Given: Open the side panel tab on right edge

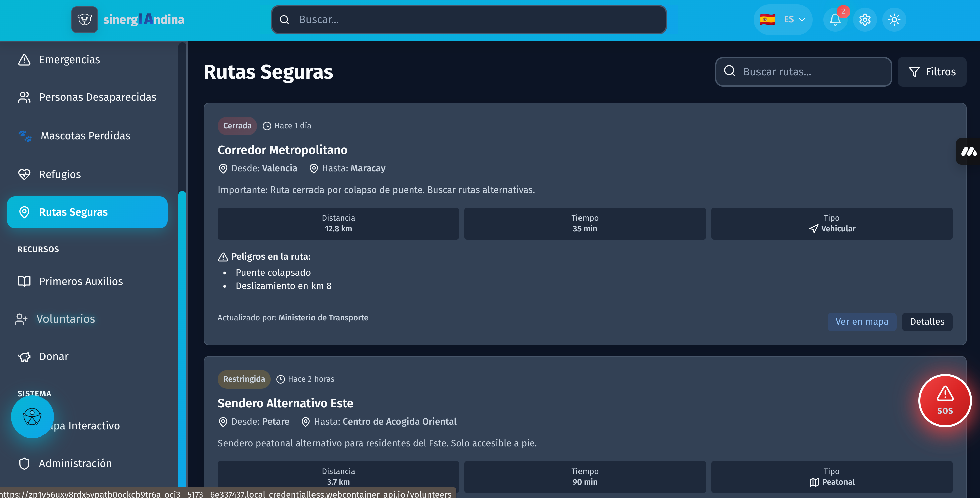Looking at the screenshot, I should [x=969, y=152].
